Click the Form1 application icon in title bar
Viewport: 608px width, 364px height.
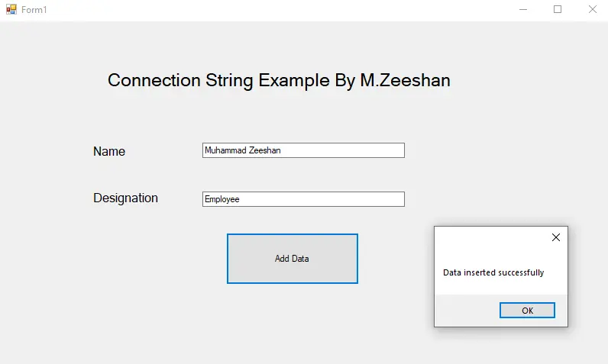click(11, 9)
